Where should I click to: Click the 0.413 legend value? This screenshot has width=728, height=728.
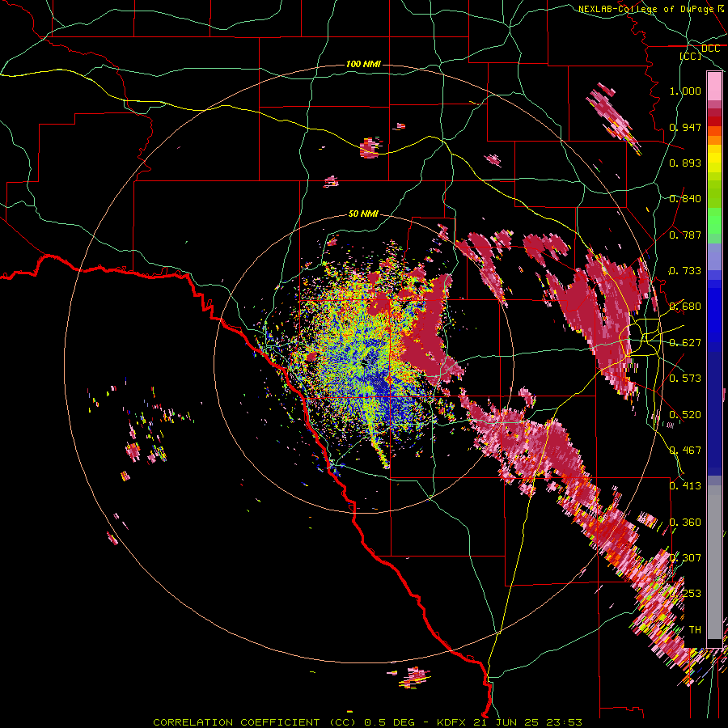[x=685, y=486]
